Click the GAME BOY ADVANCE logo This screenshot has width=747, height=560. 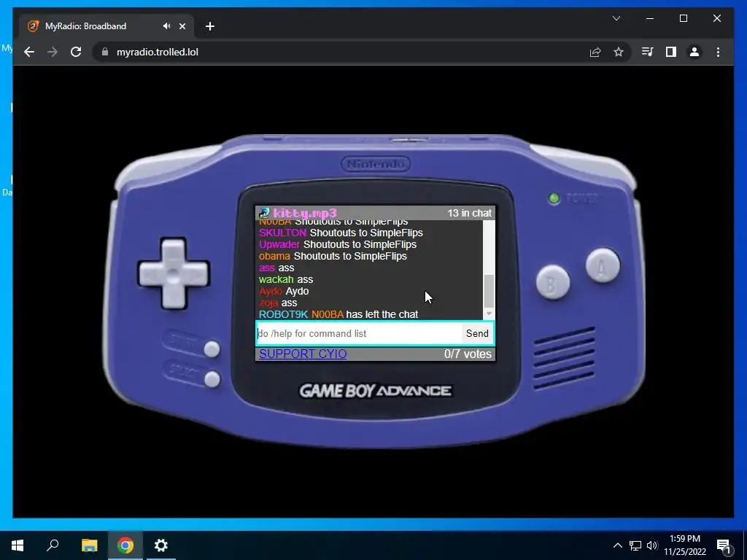(x=376, y=391)
